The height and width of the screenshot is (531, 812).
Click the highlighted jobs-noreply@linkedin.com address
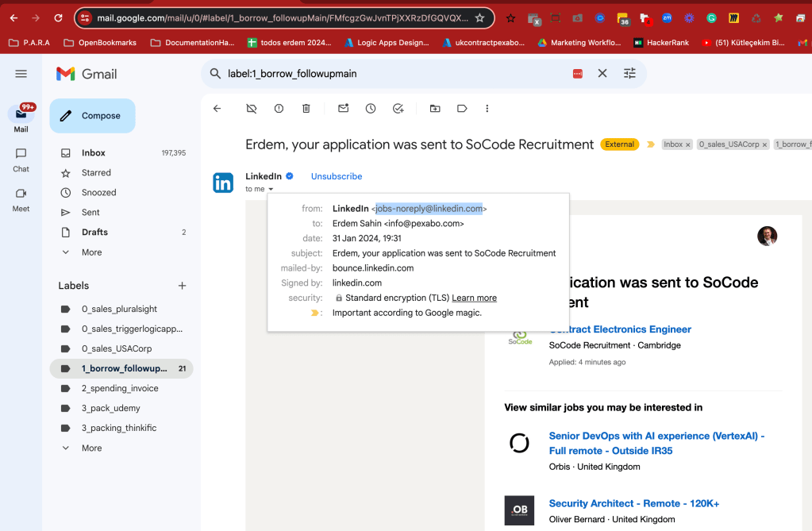[429, 209]
